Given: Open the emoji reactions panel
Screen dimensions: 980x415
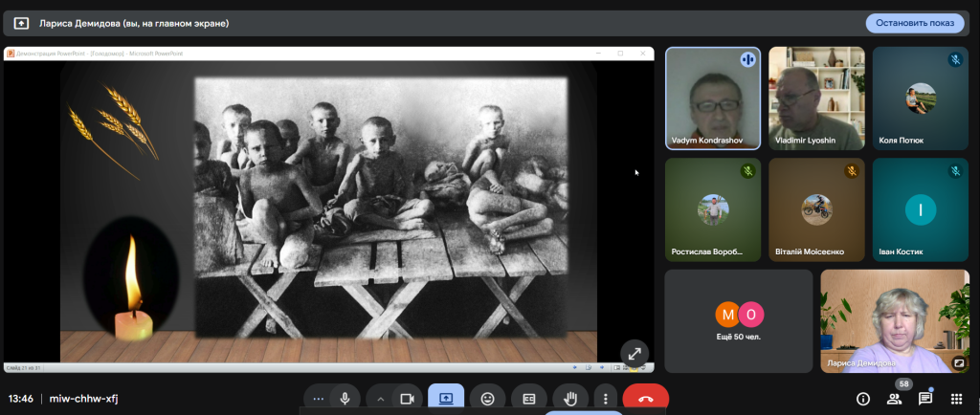Looking at the screenshot, I should coord(488,399).
